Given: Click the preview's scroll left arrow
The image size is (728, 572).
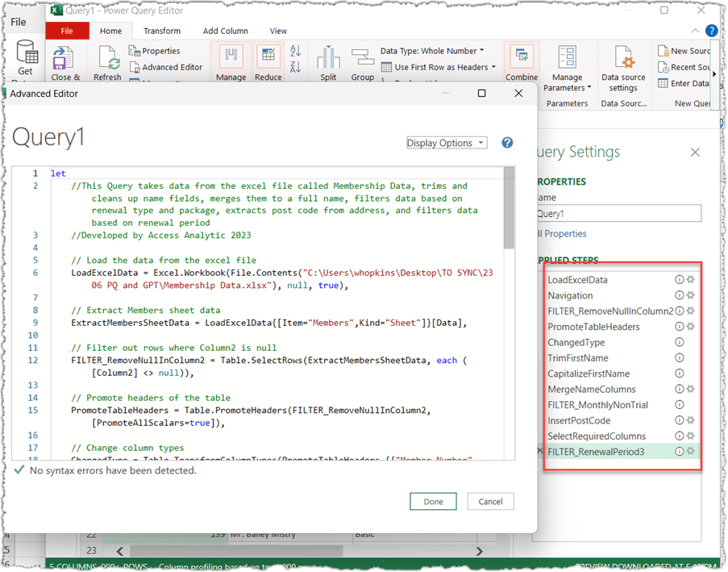Looking at the screenshot, I should pyautogui.click(x=120, y=551).
